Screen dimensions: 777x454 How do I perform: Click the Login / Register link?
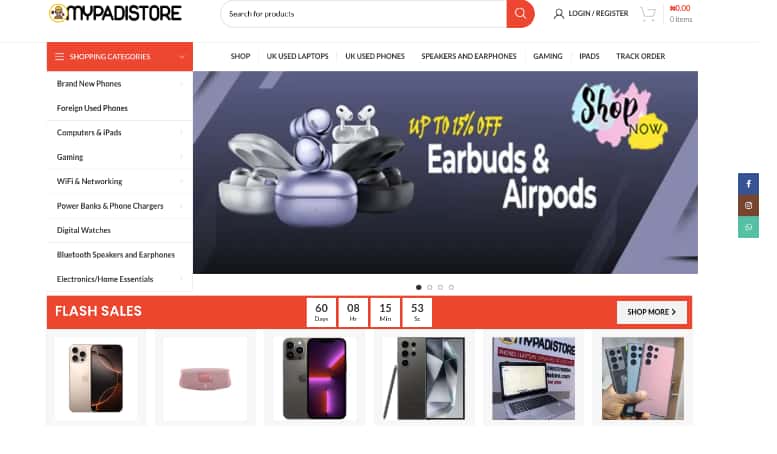tap(598, 13)
